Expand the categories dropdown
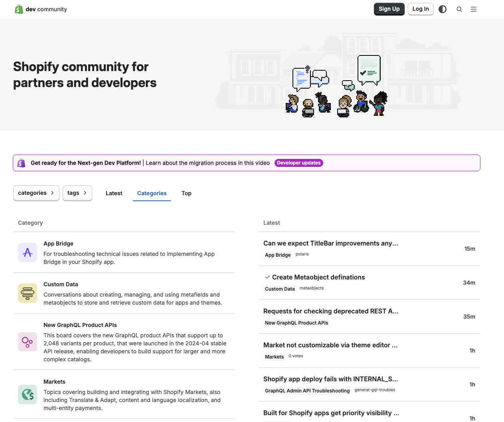The width and height of the screenshot is (504, 422). pyautogui.click(x=36, y=193)
